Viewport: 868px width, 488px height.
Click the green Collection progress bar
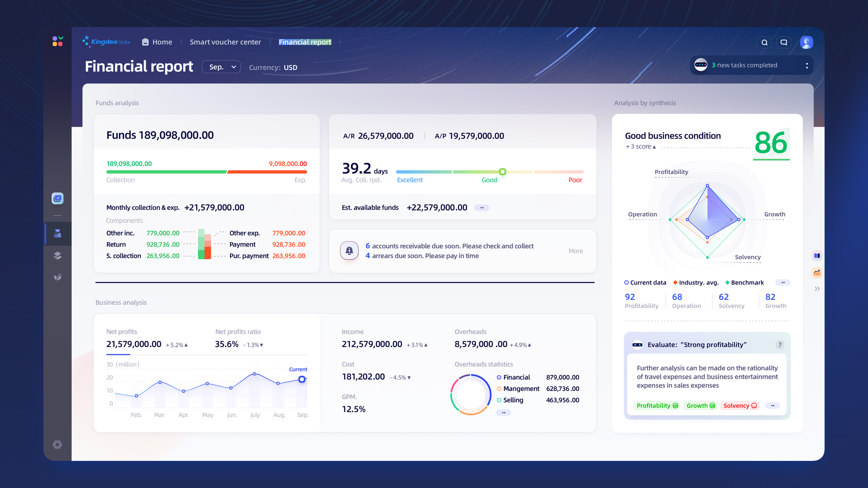point(167,172)
